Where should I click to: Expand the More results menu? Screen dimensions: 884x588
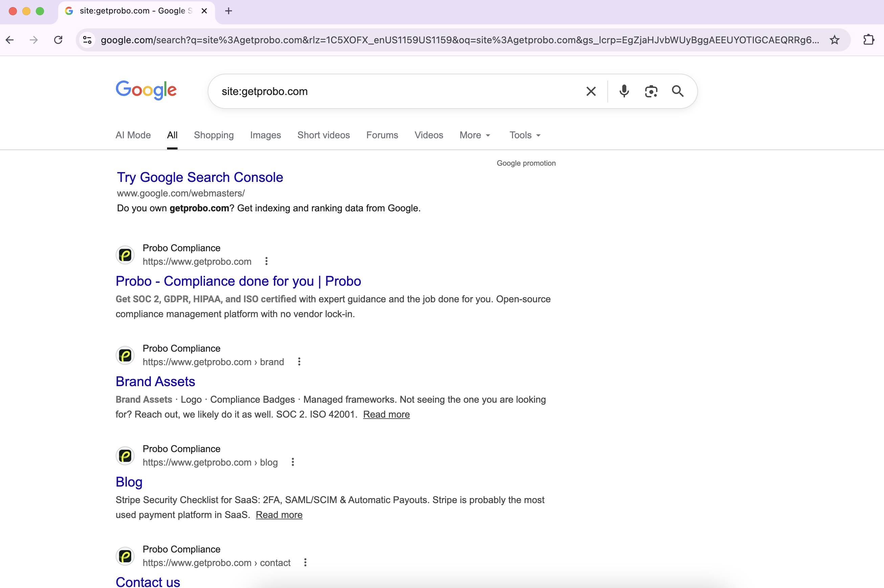point(474,135)
